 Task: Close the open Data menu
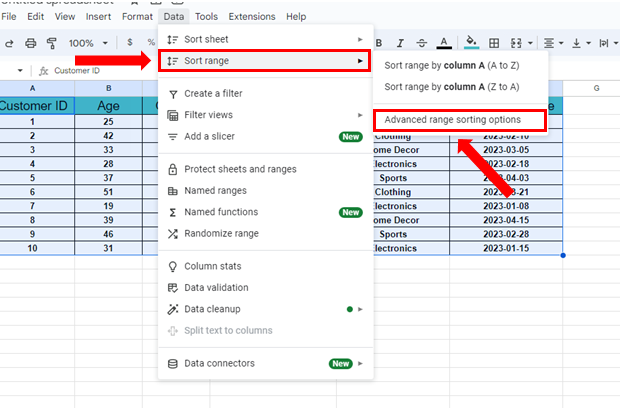pyautogui.click(x=173, y=17)
